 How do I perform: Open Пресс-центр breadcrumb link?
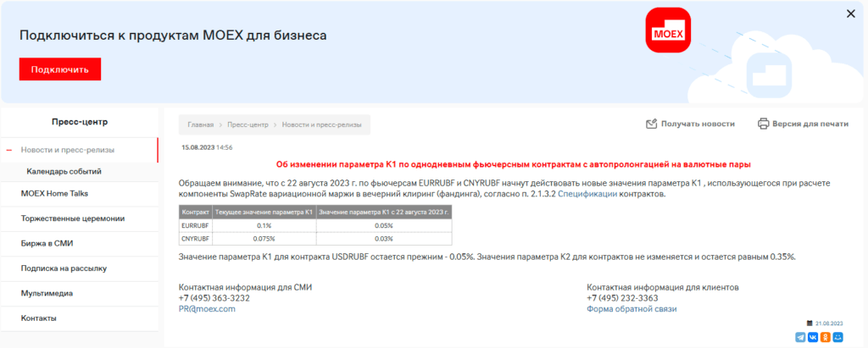coord(248,125)
